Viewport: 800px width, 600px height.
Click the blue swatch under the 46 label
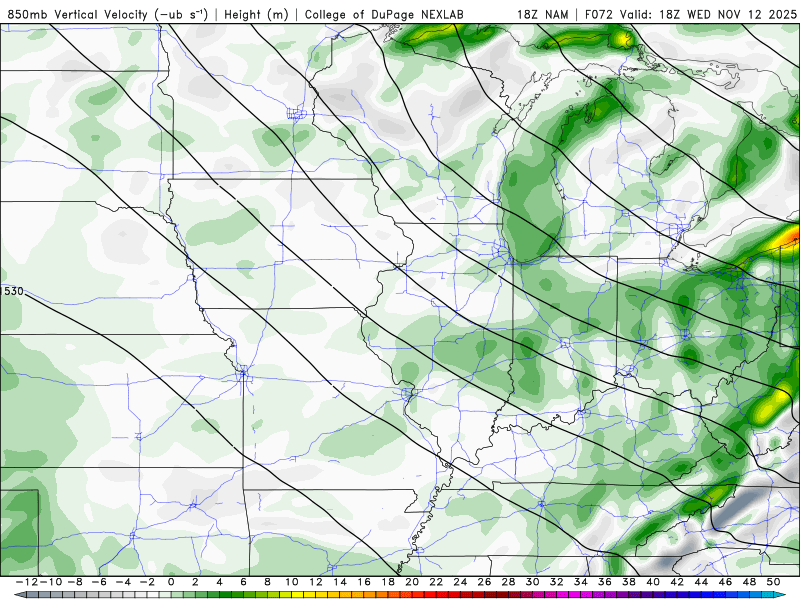(x=731, y=594)
